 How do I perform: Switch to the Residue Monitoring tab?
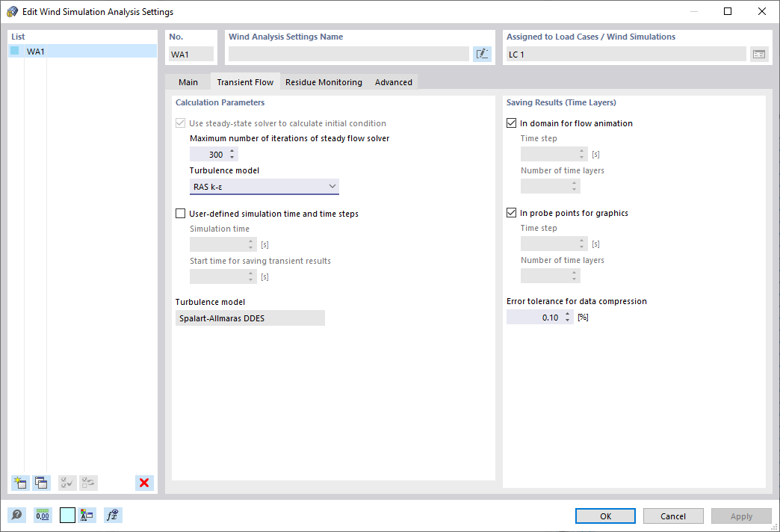[x=324, y=82]
